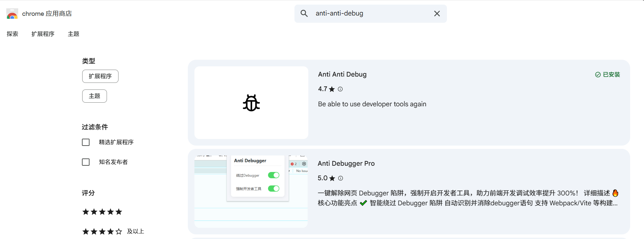Click the search magnifier icon
The width and height of the screenshot is (644, 239).
(304, 14)
